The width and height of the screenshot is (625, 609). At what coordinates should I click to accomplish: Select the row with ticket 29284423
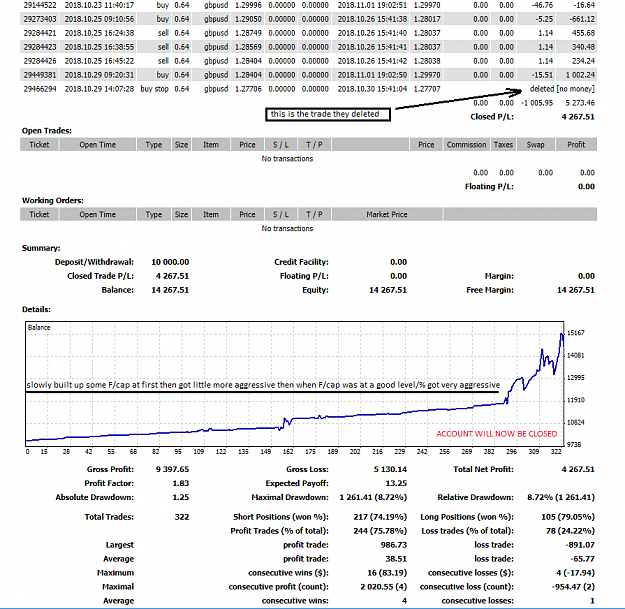pos(309,47)
